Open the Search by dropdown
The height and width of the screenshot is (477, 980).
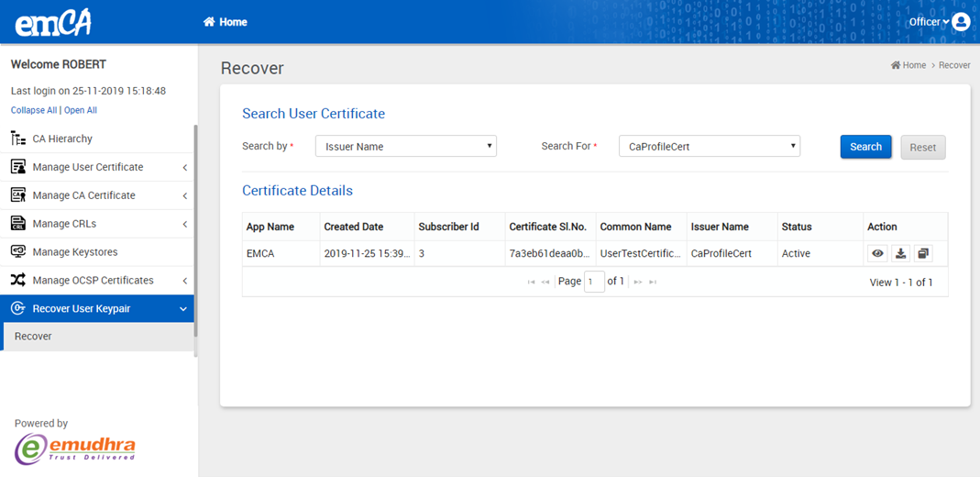coord(405,147)
